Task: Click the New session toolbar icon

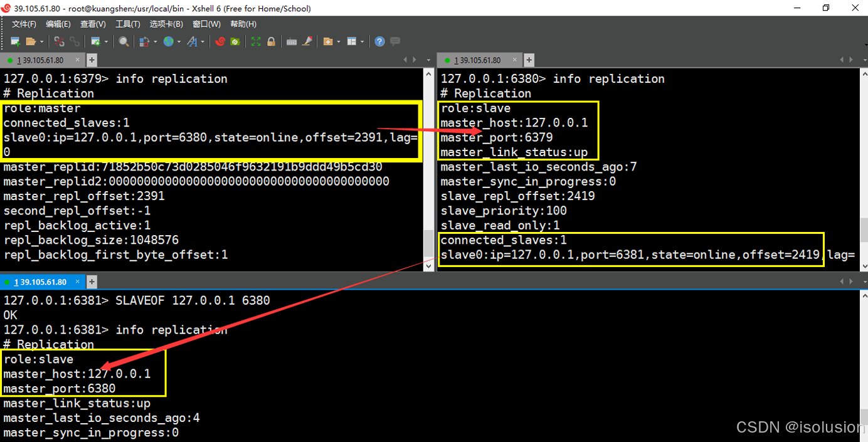Action: (15, 41)
